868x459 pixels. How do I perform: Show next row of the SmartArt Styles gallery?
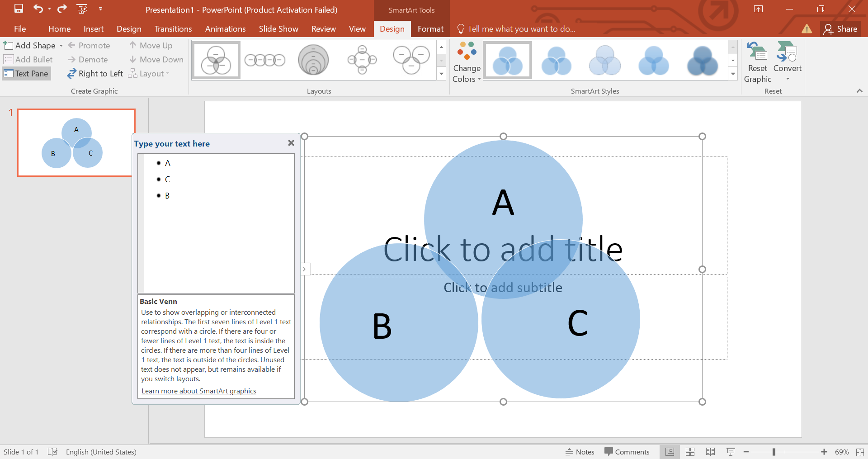point(733,61)
